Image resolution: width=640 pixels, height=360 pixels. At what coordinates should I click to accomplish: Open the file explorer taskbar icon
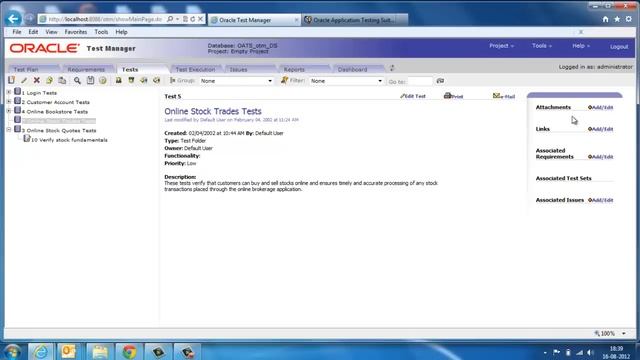99,351
